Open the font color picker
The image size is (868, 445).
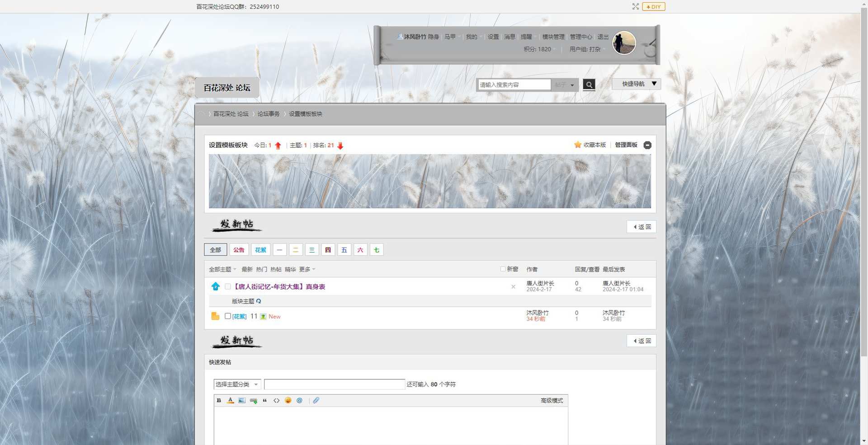click(230, 401)
